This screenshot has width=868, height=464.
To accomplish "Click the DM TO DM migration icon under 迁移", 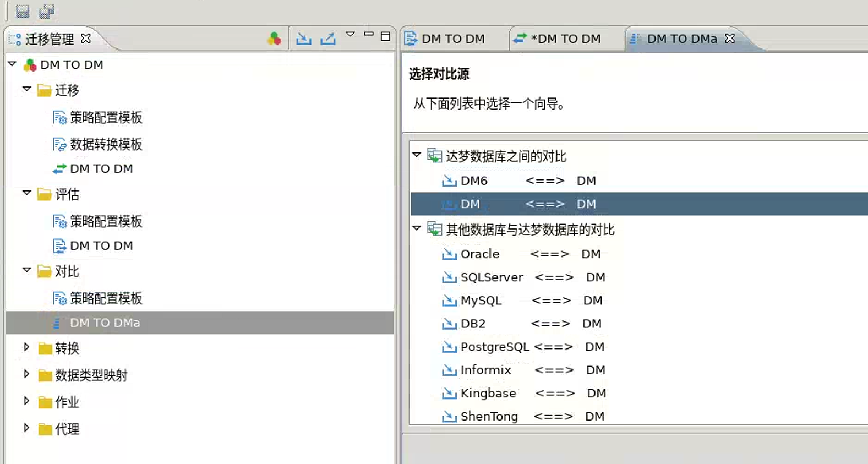I will (59, 169).
